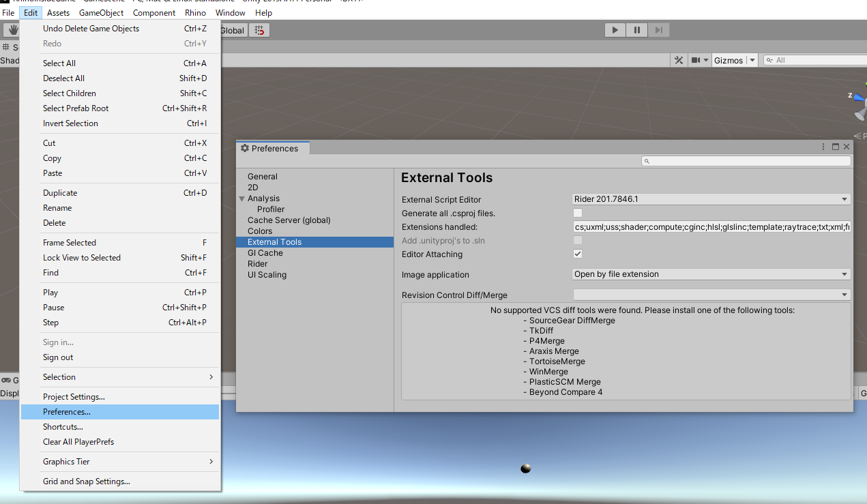Choose Duplicate from Edit menu

(120, 193)
